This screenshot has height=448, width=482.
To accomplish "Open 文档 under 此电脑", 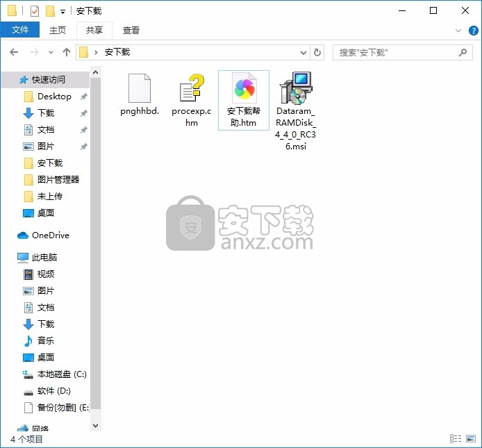I will point(39,308).
